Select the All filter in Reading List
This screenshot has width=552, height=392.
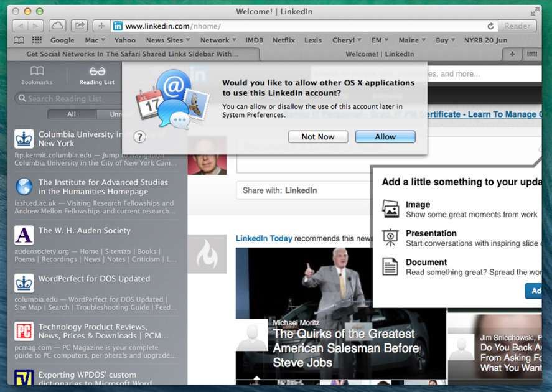pos(72,114)
